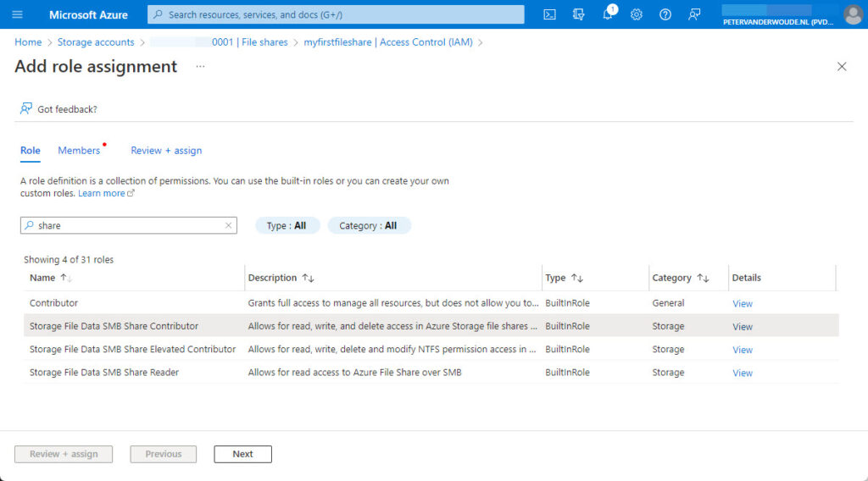The width and height of the screenshot is (868, 481).
Task: Switch to the Members tab
Action: [x=79, y=151]
